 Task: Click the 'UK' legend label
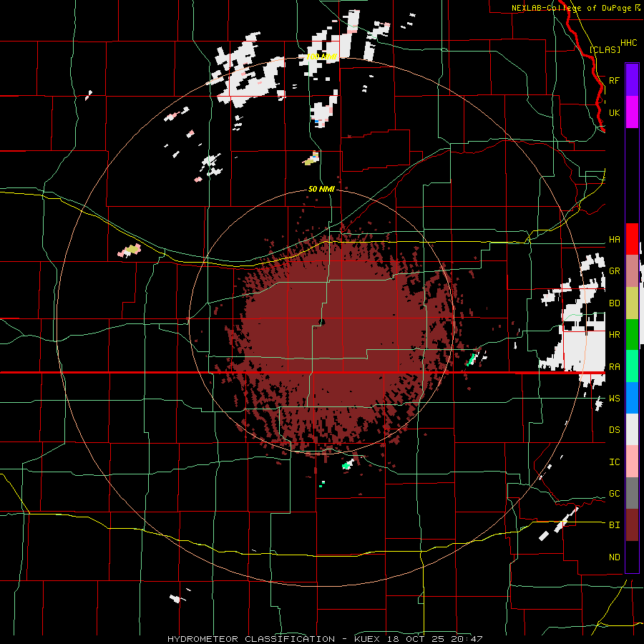tap(614, 112)
